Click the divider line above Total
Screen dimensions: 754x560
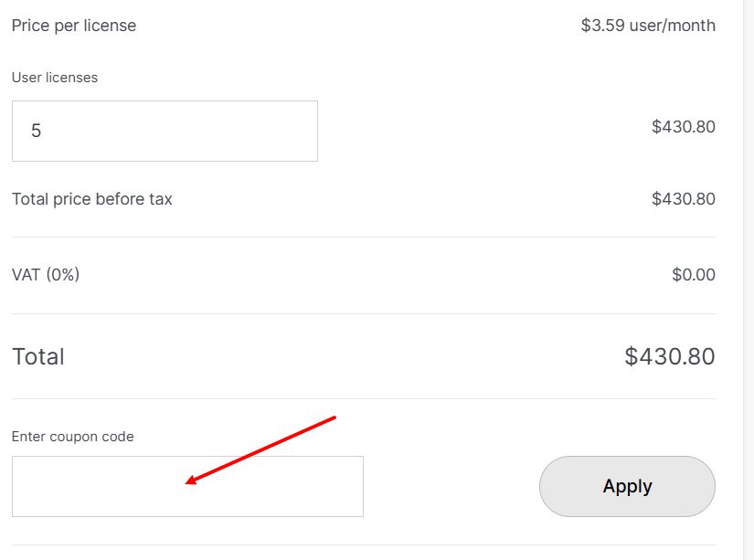click(x=362, y=315)
